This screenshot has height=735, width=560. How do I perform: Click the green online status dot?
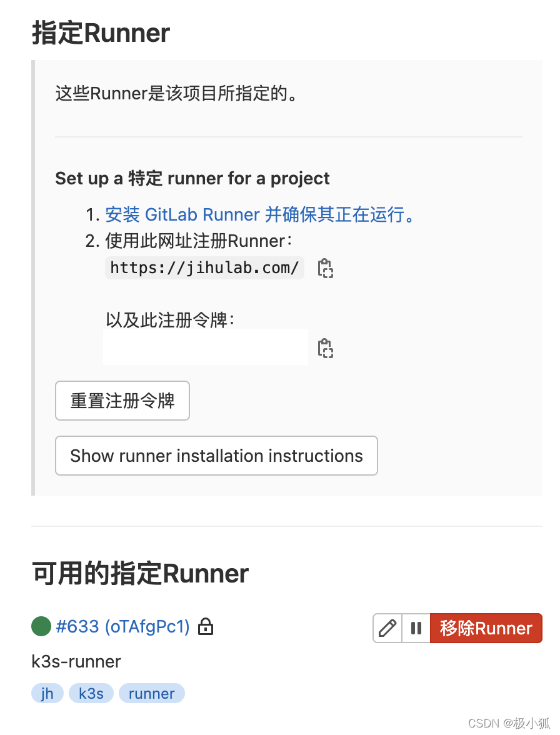[41, 627]
